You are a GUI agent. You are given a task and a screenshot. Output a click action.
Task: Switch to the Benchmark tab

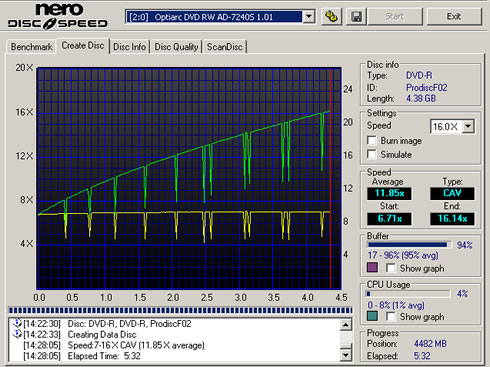[x=31, y=47]
